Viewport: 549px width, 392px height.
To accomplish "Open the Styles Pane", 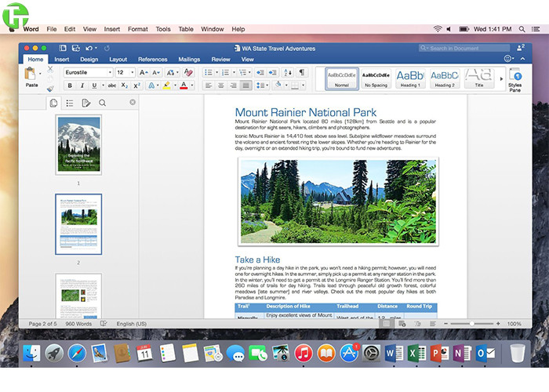I will tap(514, 78).
